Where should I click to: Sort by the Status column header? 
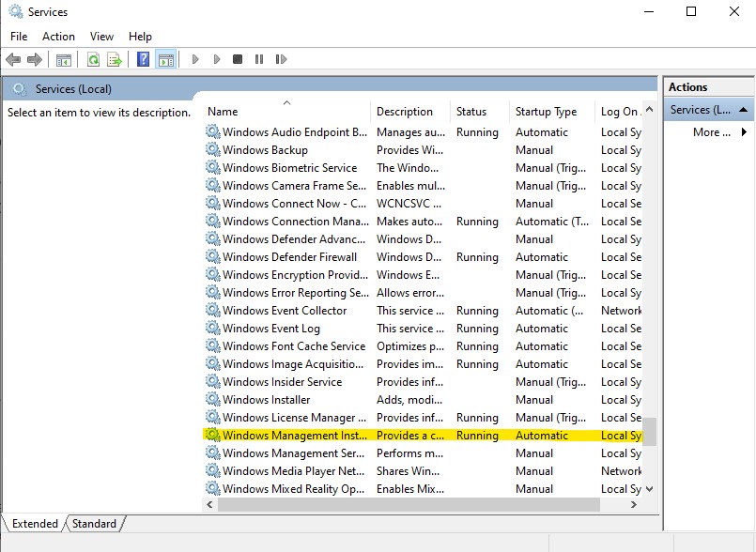pos(480,112)
